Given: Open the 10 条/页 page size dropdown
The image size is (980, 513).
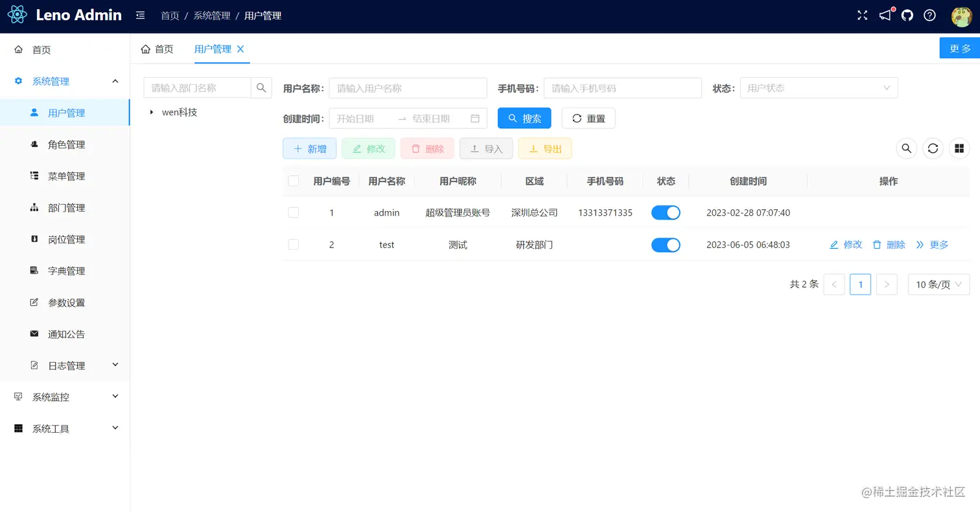Looking at the screenshot, I should point(939,284).
